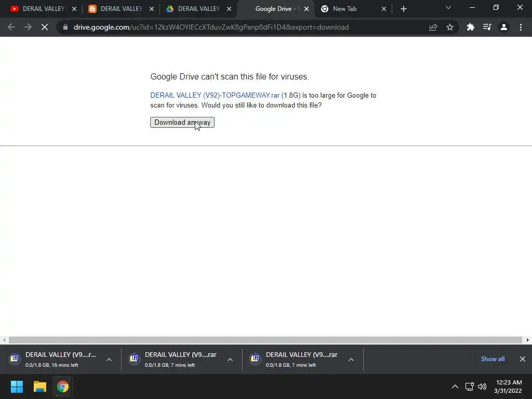The height and width of the screenshot is (399, 532).
Task: Open the Chrome three-dot menu
Action: 521,27
